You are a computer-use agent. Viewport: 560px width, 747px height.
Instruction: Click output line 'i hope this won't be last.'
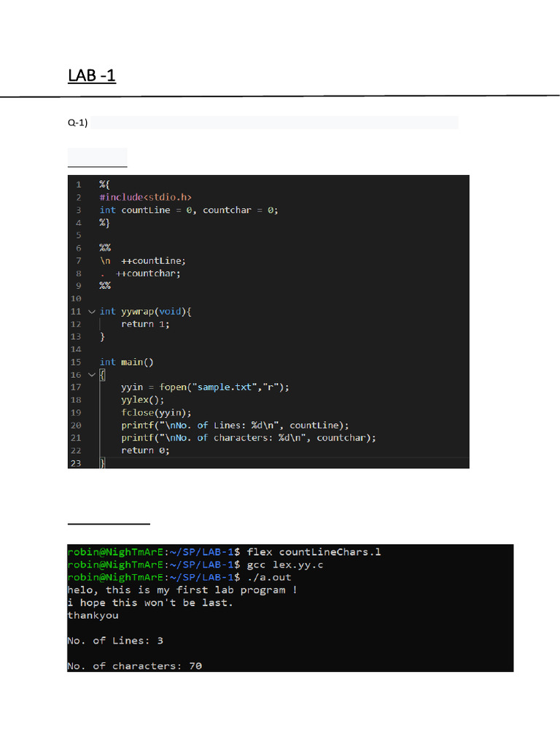coord(150,603)
